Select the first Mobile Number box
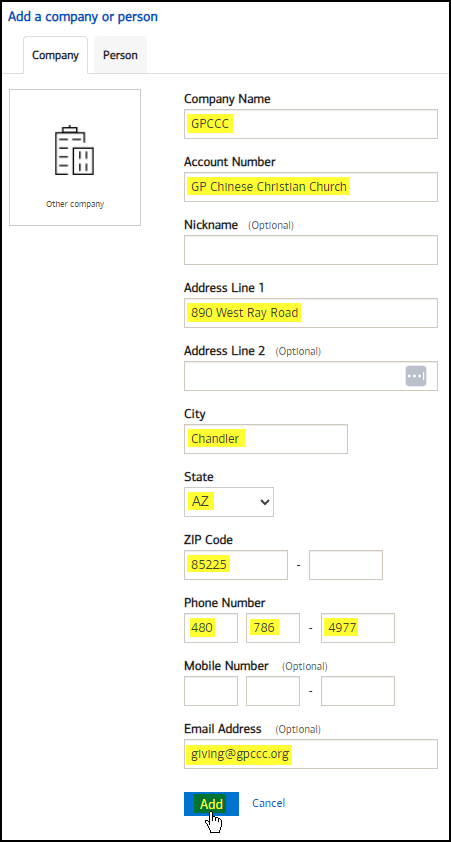 pos(211,691)
